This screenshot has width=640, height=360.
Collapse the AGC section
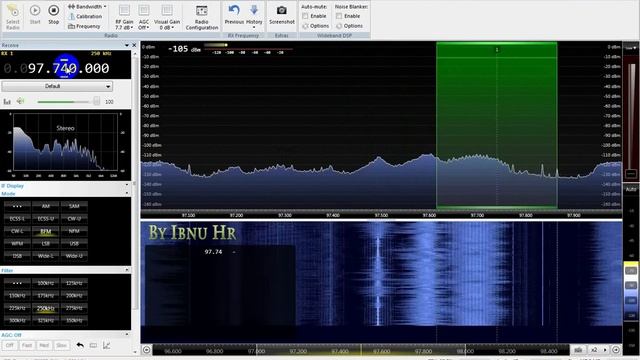pyautogui.click(x=127, y=335)
